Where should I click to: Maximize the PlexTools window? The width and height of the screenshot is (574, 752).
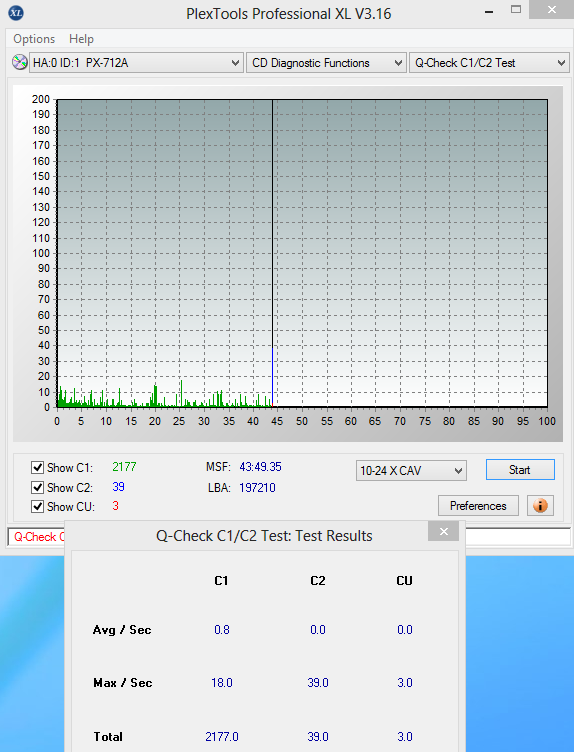[516, 10]
